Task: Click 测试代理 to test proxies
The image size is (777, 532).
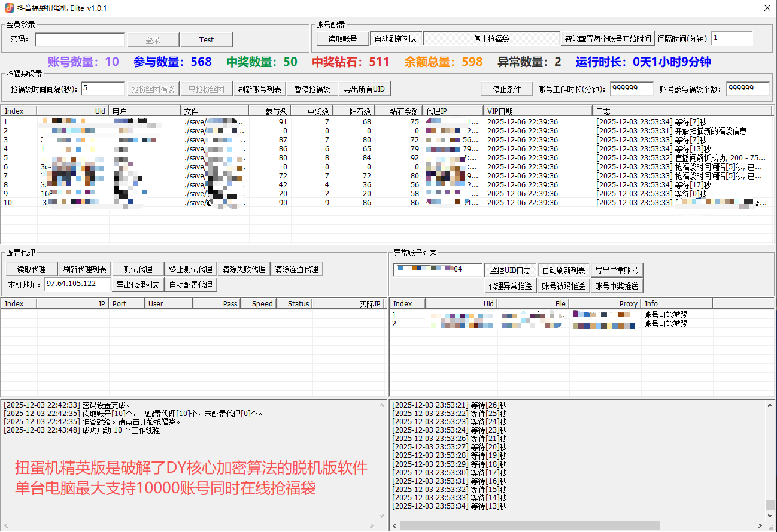Action: click(x=138, y=269)
